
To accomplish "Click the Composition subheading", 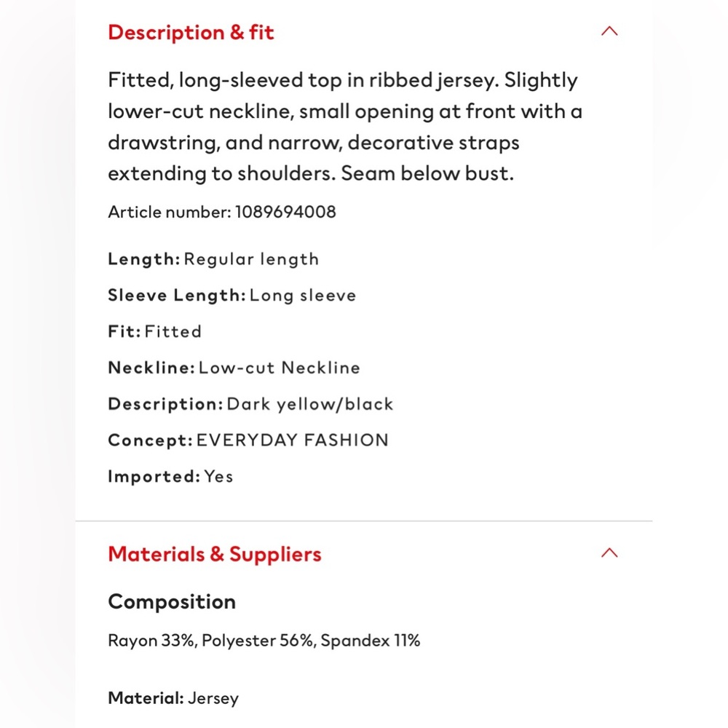I will click(x=172, y=602).
